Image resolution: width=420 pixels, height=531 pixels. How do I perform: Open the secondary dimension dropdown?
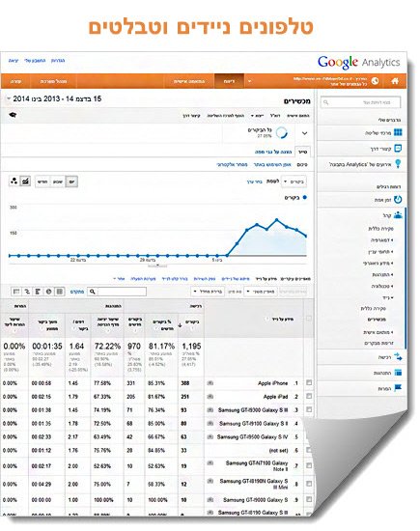tap(260, 292)
